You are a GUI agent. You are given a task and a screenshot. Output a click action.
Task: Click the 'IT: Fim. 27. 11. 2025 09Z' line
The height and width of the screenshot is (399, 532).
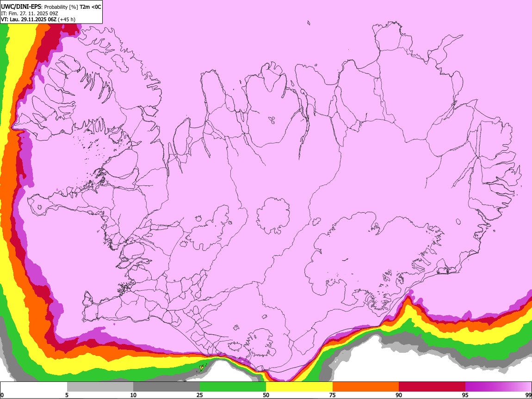tap(30, 13)
